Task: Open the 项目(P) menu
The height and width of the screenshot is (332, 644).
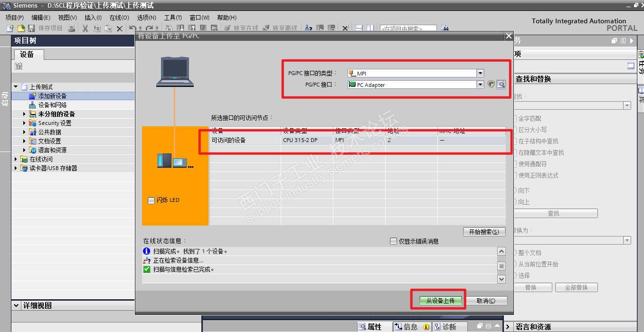Action: click(x=15, y=18)
